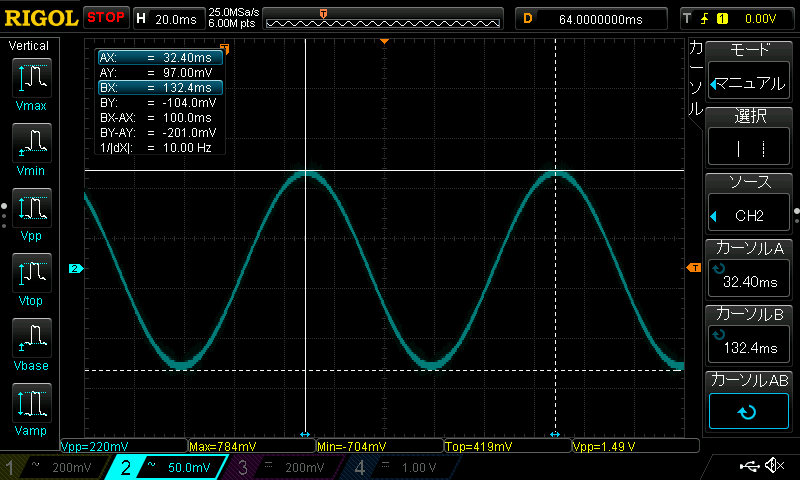The height and width of the screenshot is (480, 800).
Task: Click the BX = 132.4ms readout row
Action: pyautogui.click(x=160, y=88)
